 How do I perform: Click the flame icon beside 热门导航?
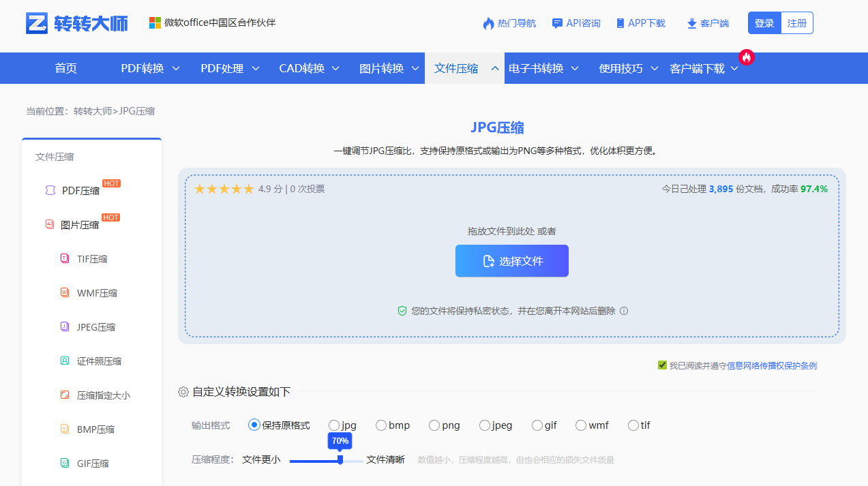[x=488, y=23]
